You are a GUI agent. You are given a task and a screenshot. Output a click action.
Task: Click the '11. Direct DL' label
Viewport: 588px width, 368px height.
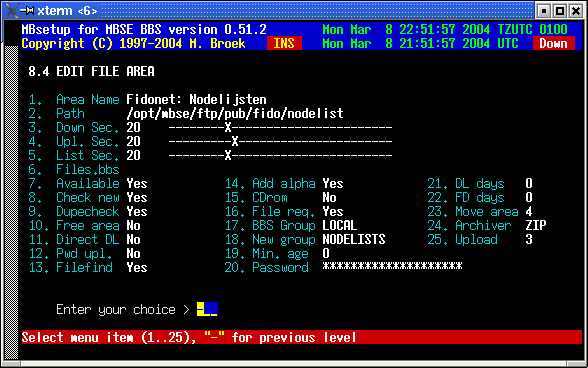[74, 240]
